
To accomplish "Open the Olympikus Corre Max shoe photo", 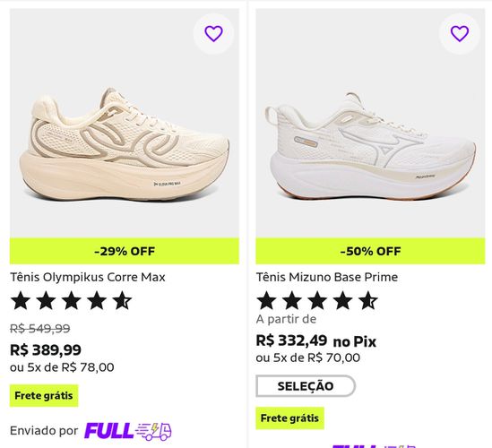I will [125, 123].
